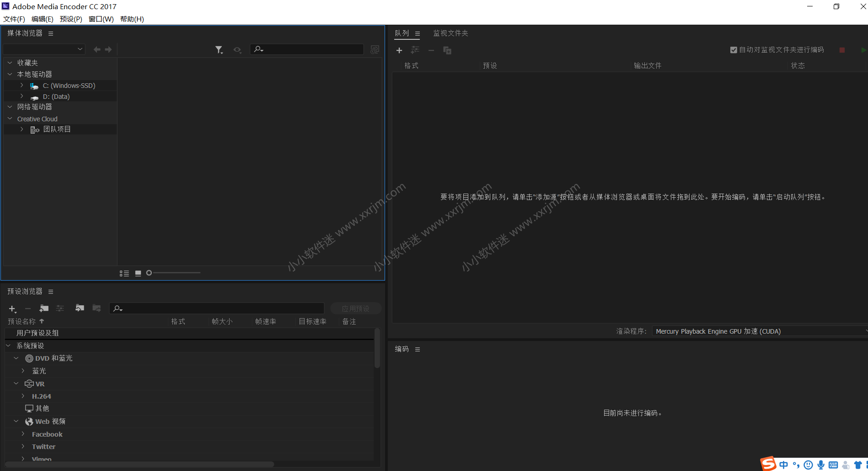
Task: Open the 预设(P) menu
Action: coord(71,19)
